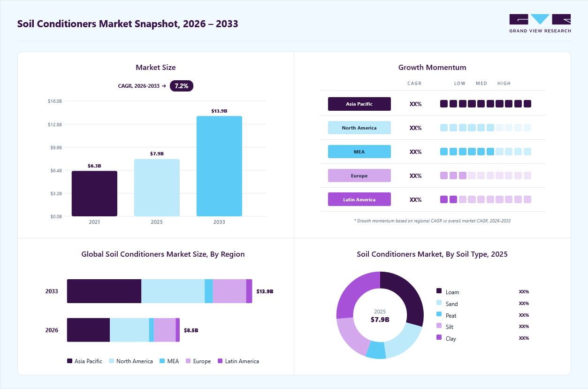The width and height of the screenshot is (588, 389).
Task: Click the 7.2% CAGR badge
Action: 182,86
